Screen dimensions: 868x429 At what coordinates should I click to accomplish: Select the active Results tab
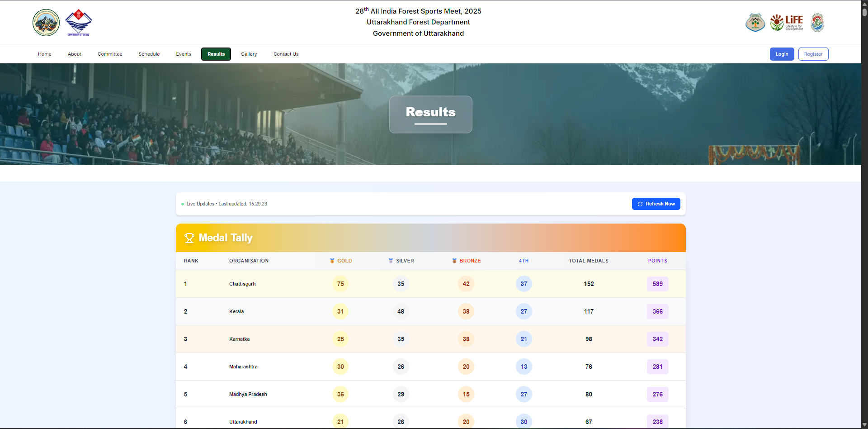[x=216, y=54]
